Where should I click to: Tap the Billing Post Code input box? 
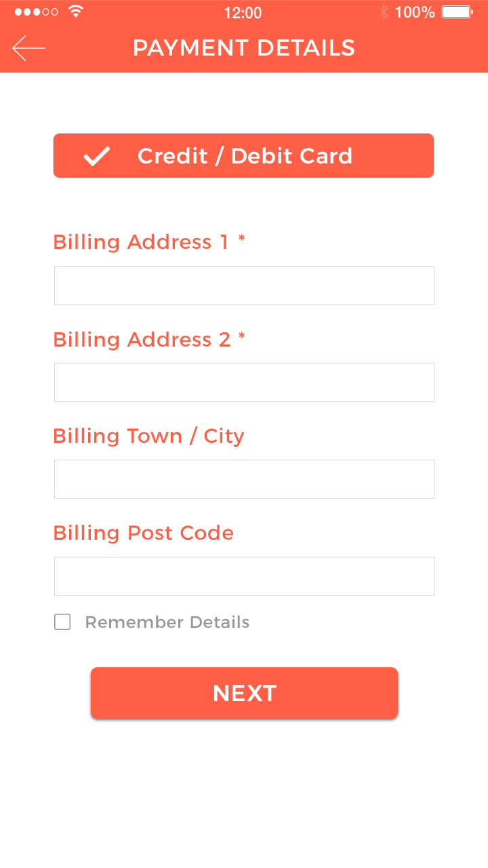click(244, 576)
